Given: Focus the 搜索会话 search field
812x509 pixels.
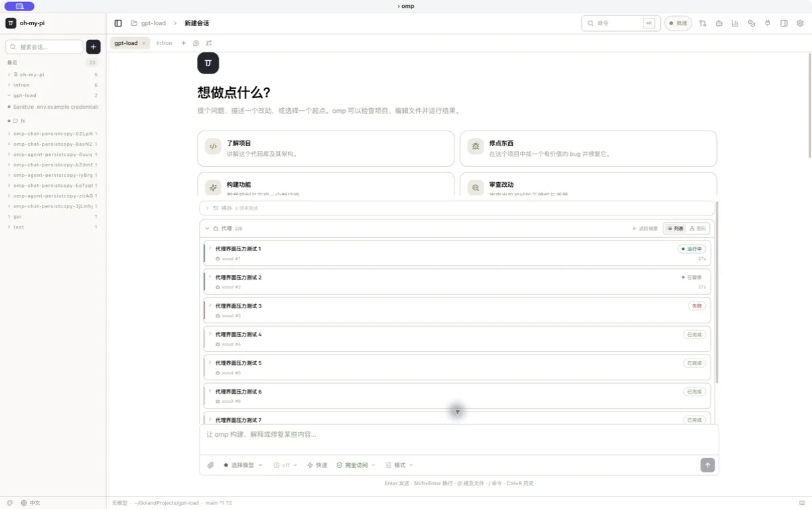Looking at the screenshot, I should pyautogui.click(x=44, y=47).
